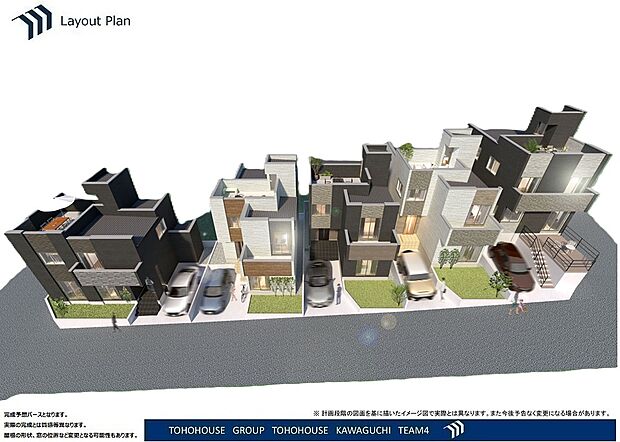Click the lawn left of the beige car
This screenshot has width=620, height=442.
coord(370,292)
